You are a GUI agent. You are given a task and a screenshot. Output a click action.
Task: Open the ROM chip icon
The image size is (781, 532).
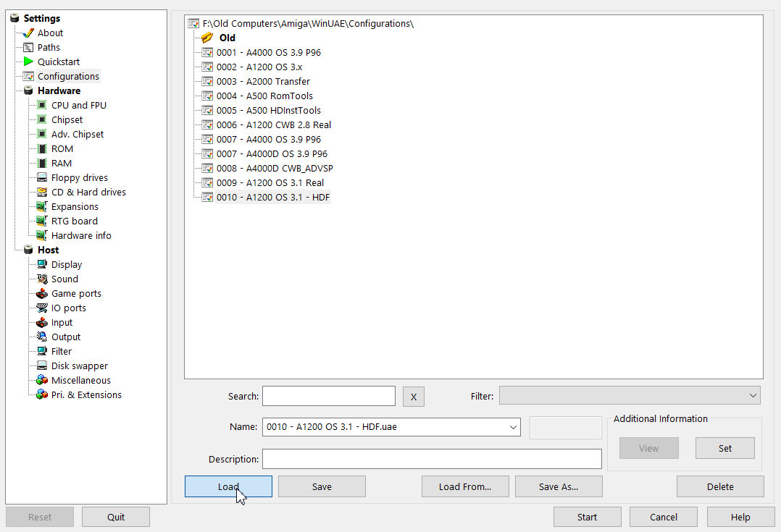coord(42,149)
